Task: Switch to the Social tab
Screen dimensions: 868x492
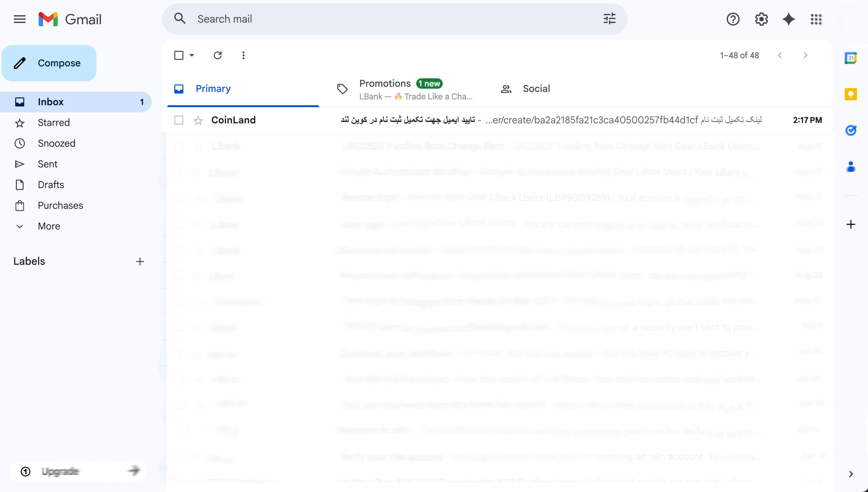Action: click(x=536, y=89)
